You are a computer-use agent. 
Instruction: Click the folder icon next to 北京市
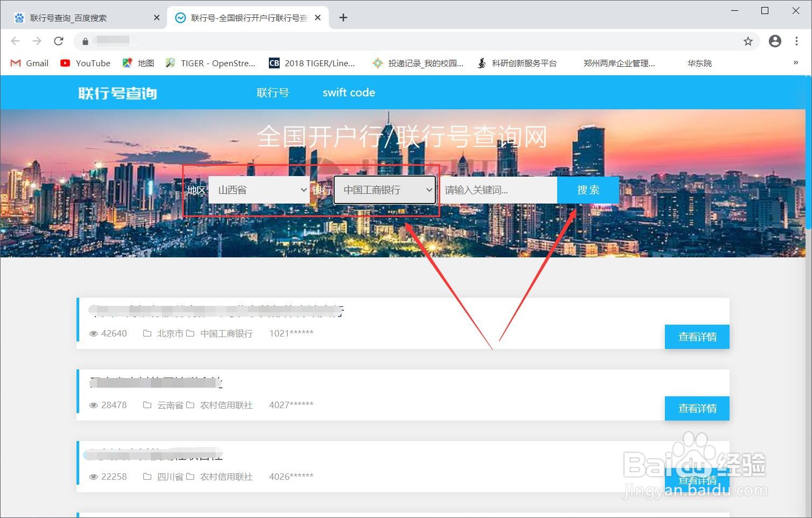(x=147, y=333)
